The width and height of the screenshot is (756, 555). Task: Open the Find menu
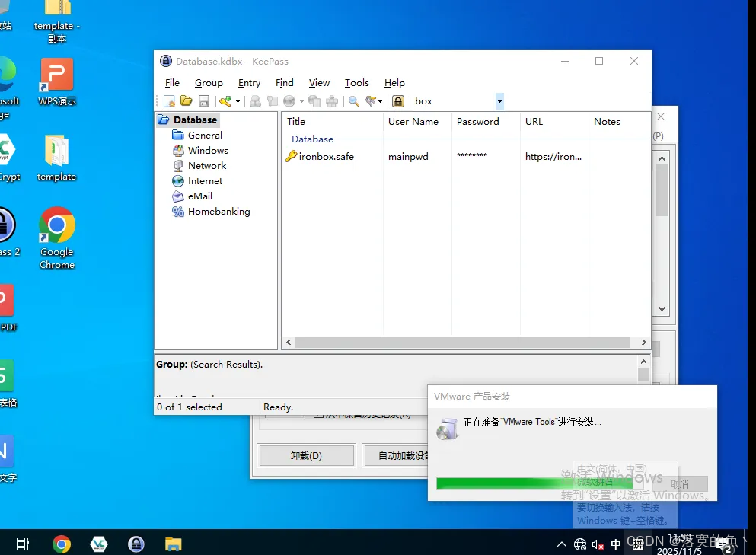[x=285, y=83]
